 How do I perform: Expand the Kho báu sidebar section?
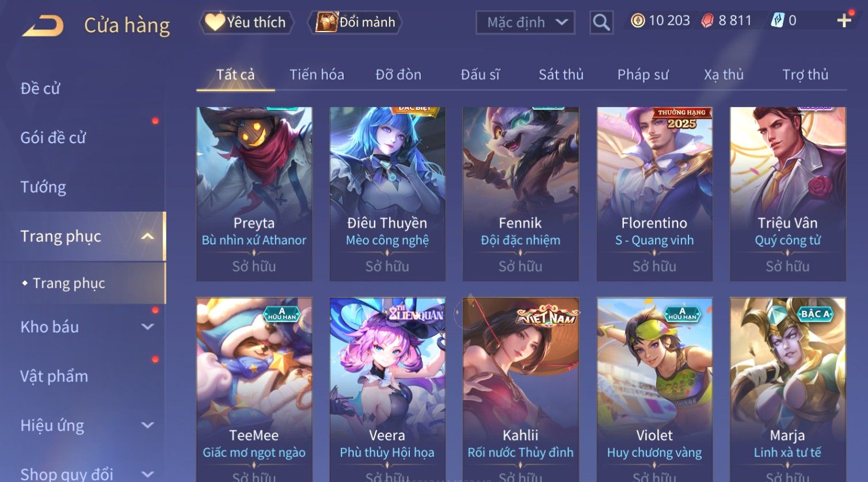(x=147, y=327)
